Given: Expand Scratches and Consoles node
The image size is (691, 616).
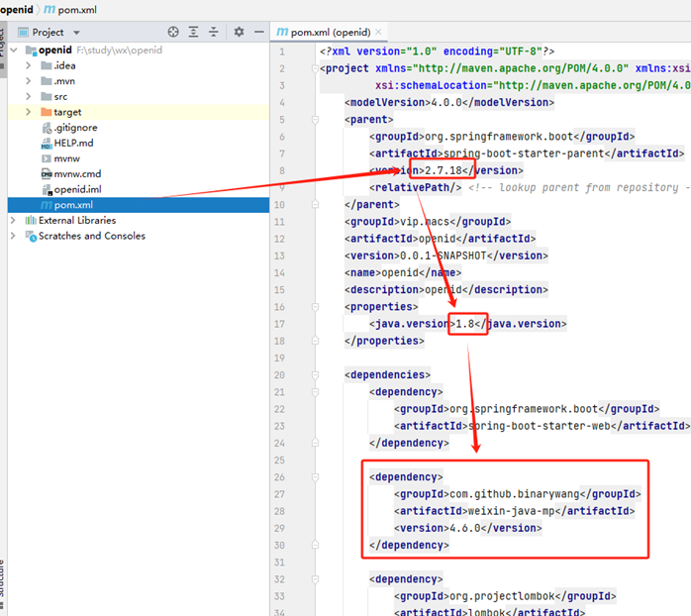Looking at the screenshot, I should pos(13,236).
